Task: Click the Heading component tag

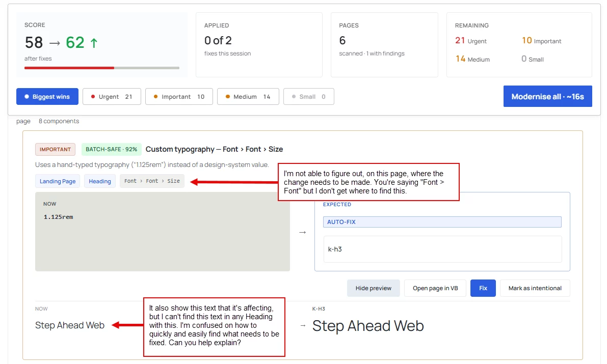Action: tap(99, 181)
